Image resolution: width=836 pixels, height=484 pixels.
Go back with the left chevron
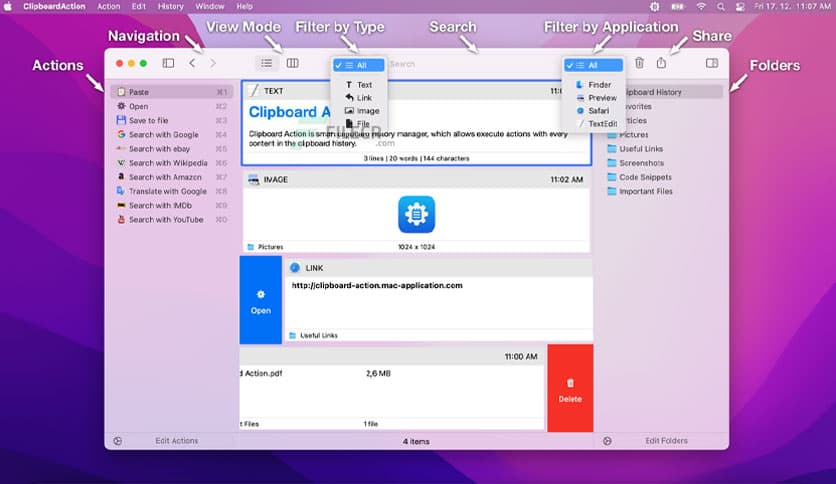pyautogui.click(x=192, y=63)
